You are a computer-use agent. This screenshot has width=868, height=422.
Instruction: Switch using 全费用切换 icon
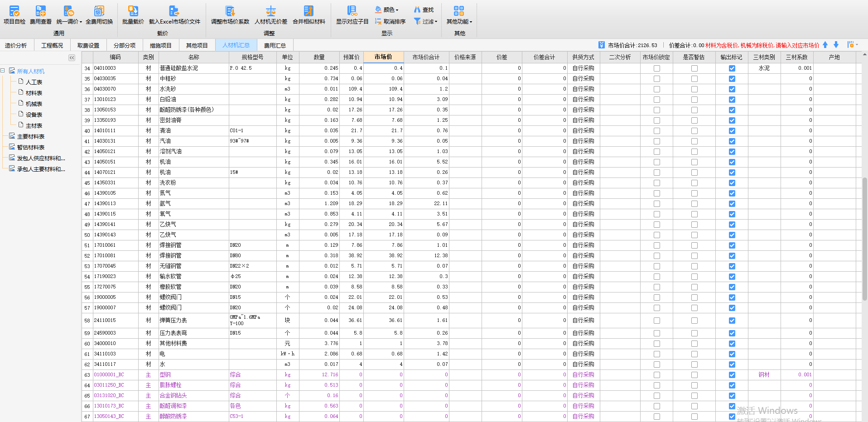(x=99, y=11)
